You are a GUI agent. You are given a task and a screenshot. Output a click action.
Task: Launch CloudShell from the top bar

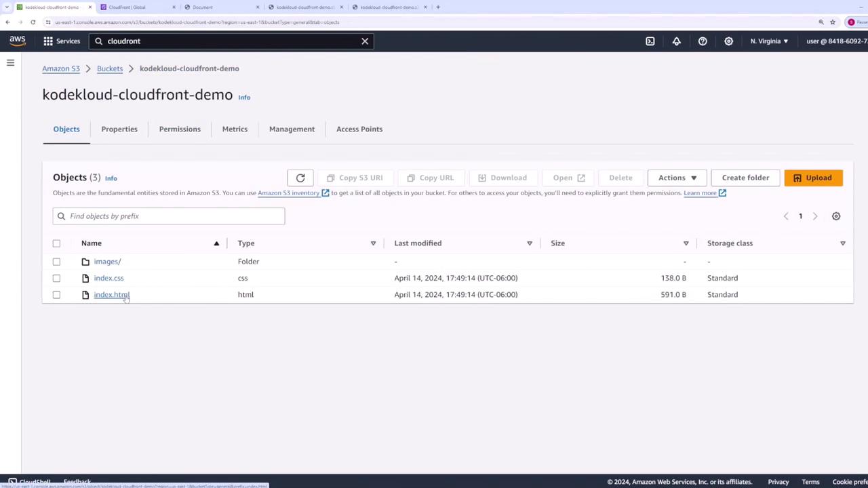[x=650, y=41]
